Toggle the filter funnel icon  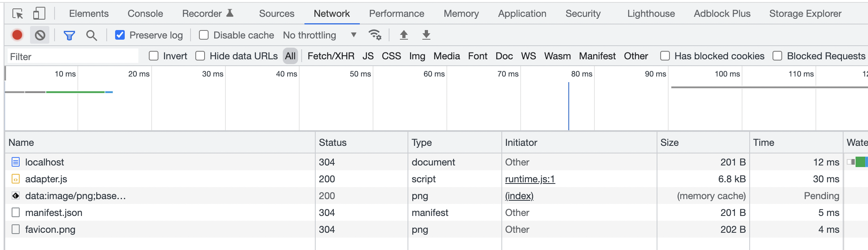[x=69, y=35]
